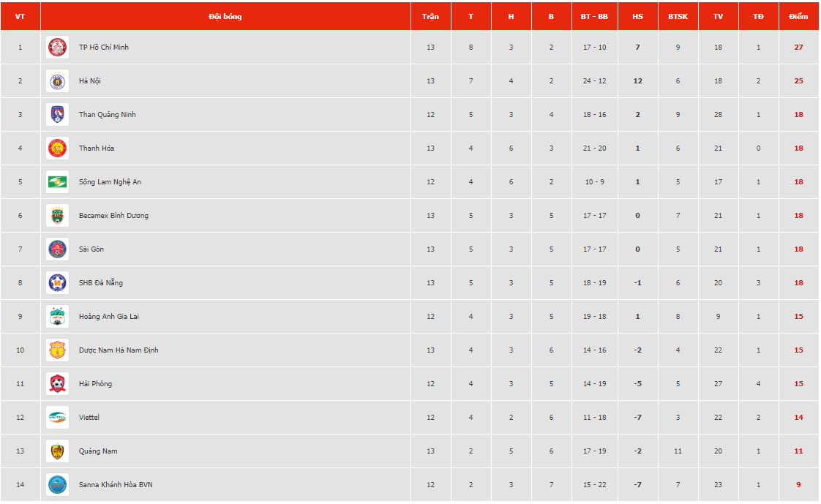Image resolution: width=821 pixels, height=504 pixels.
Task: Click the BT - BB column header
Action: click(594, 16)
